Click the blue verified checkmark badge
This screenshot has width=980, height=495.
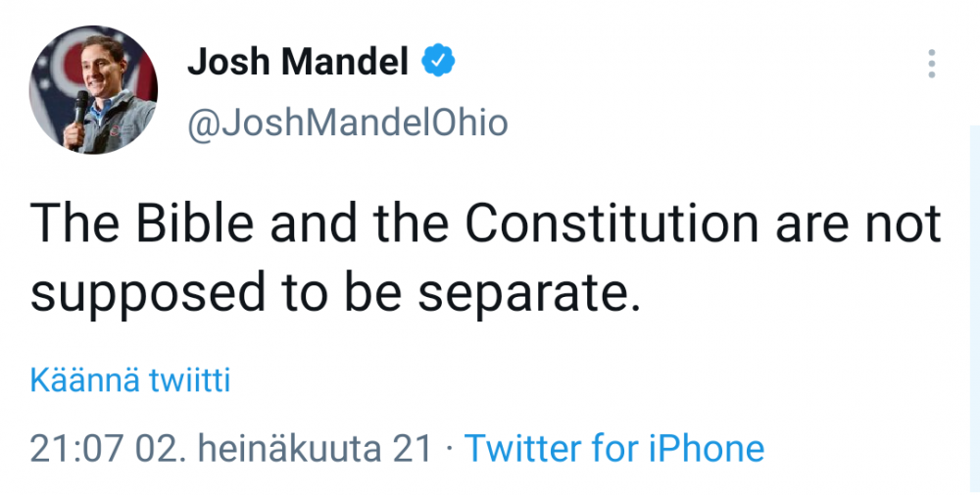pos(438,63)
